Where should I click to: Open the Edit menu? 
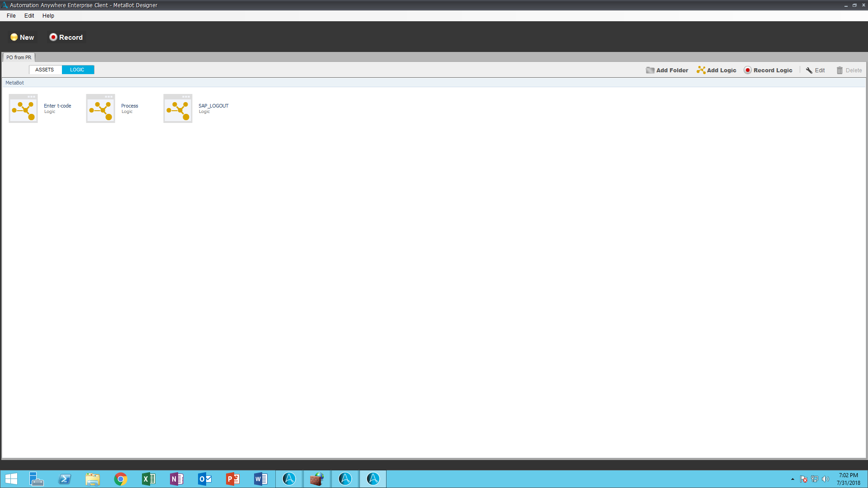tap(29, 16)
